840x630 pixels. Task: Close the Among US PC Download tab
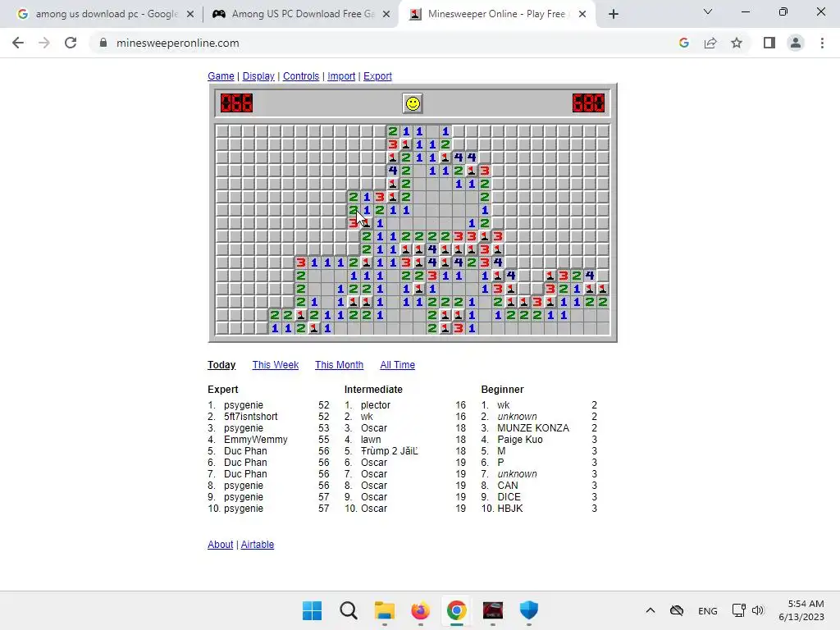click(x=386, y=15)
